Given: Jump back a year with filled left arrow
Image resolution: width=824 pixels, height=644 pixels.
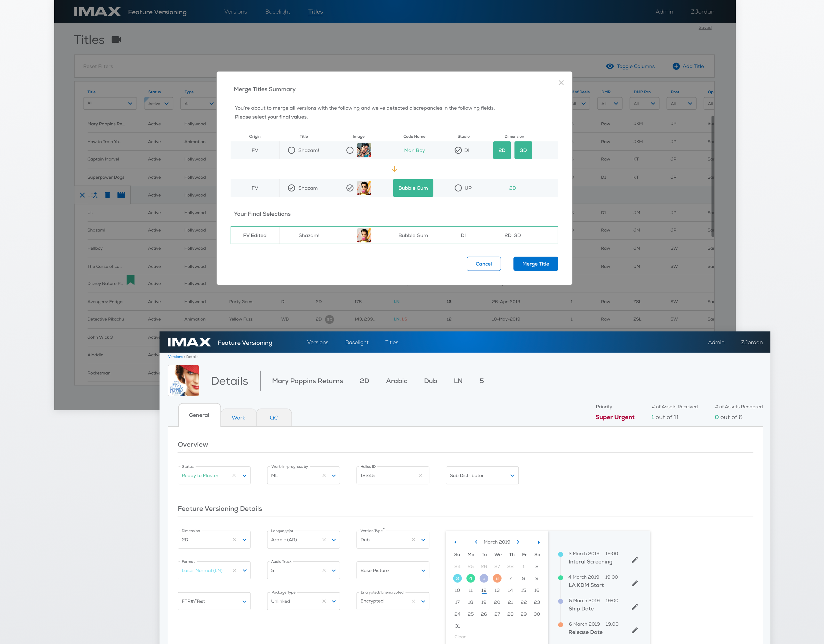Looking at the screenshot, I should (455, 542).
